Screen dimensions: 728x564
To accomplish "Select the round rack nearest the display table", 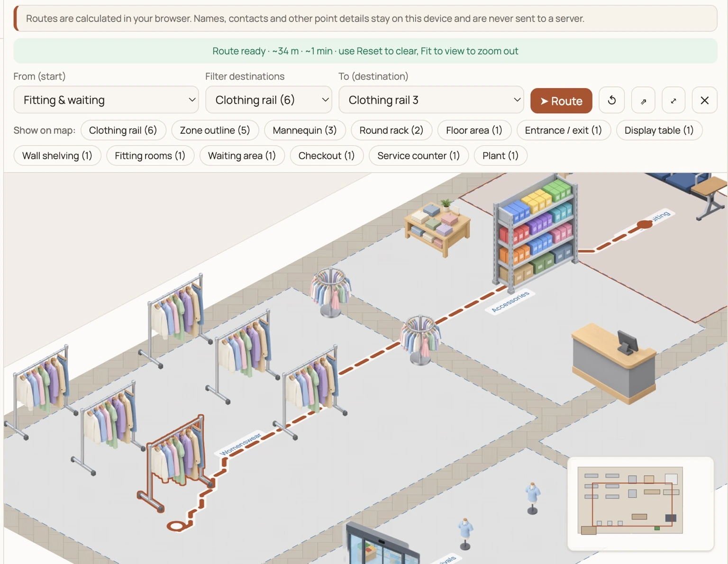I will click(x=331, y=292).
